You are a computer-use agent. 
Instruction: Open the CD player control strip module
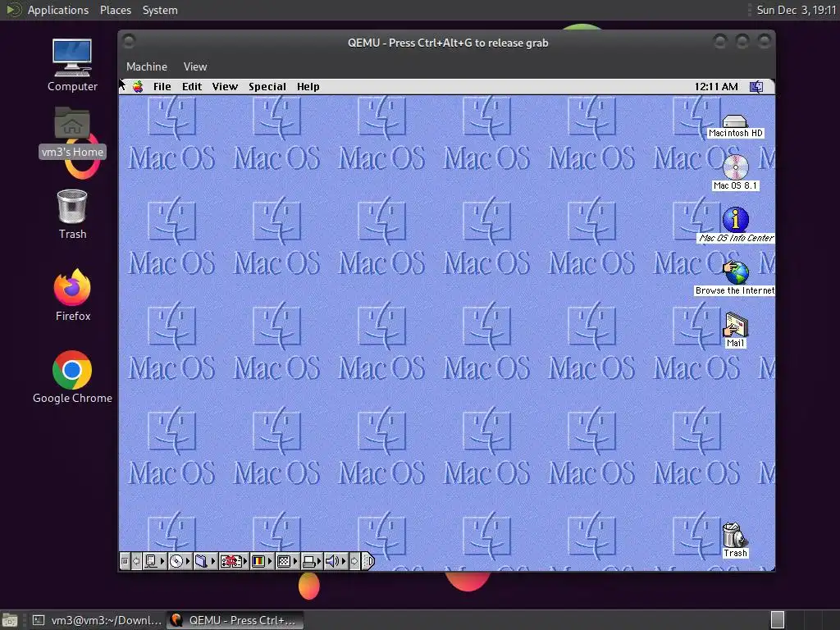[x=180, y=561]
